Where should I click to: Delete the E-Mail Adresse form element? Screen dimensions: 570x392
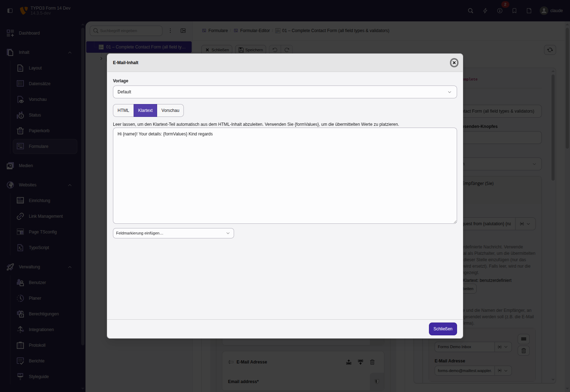(372, 362)
